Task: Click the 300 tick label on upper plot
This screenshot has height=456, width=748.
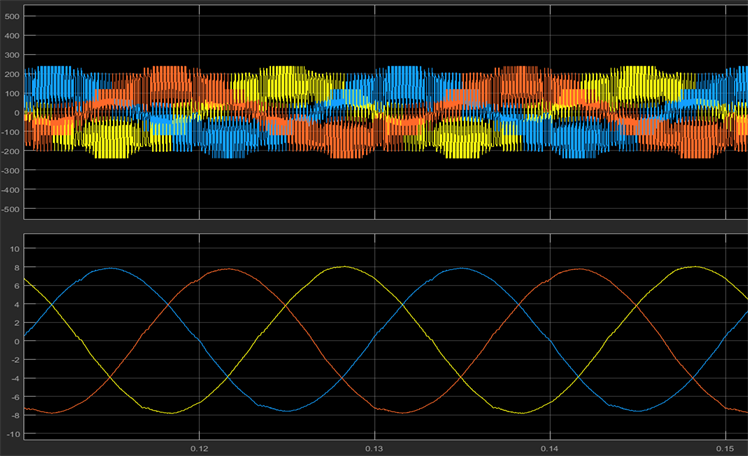Action: [x=11, y=55]
